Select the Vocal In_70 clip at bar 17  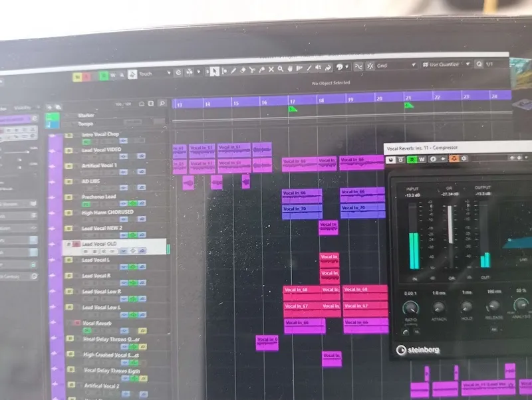(x=302, y=212)
